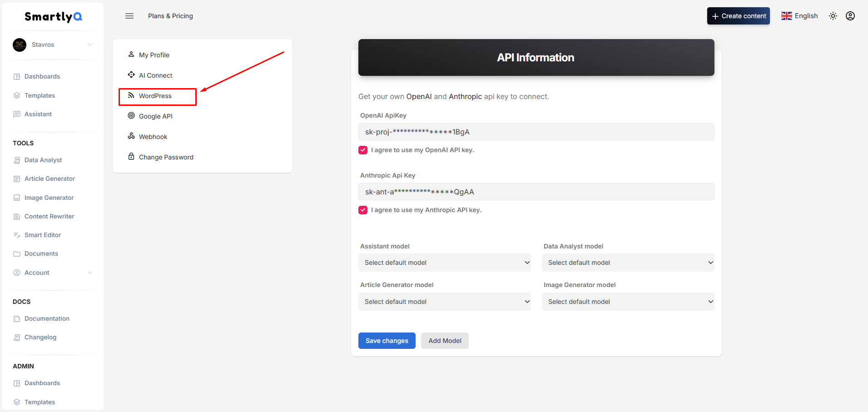This screenshot has width=868, height=412.
Task: Click the Account user icon in sidebar
Action: coord(17,273)
